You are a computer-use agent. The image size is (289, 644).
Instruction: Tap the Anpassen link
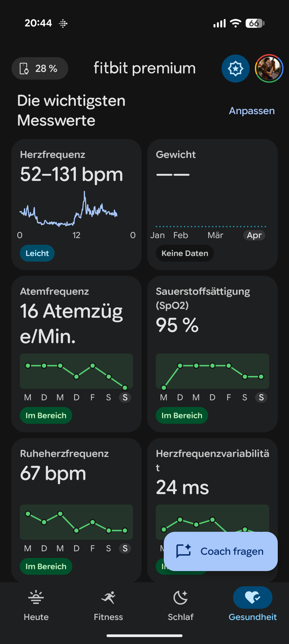[252, 111]
